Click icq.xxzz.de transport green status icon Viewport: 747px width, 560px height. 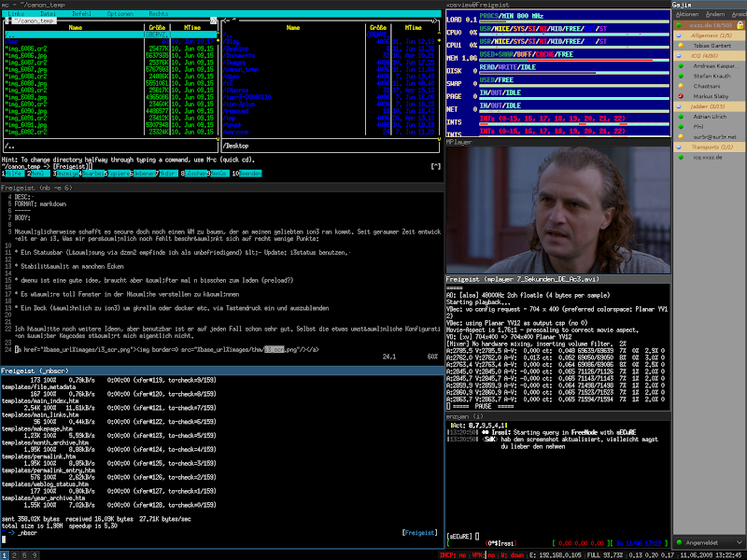click(681, 157)
